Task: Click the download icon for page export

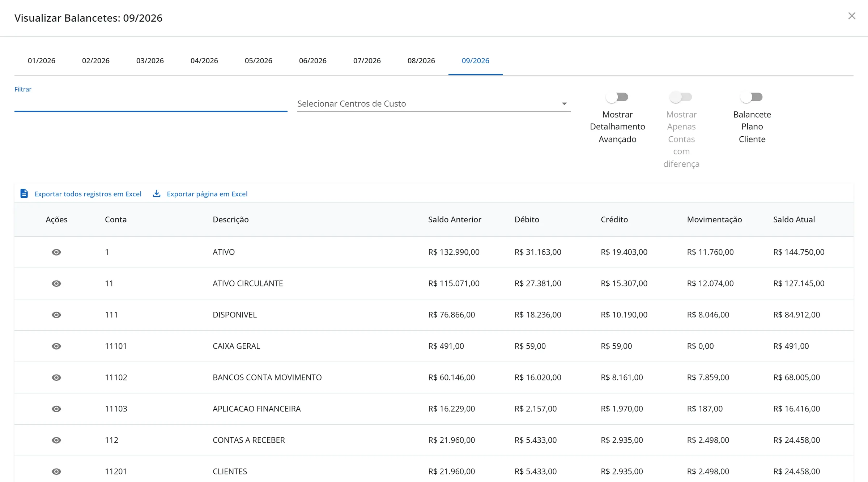Action: tap(157, 193)
